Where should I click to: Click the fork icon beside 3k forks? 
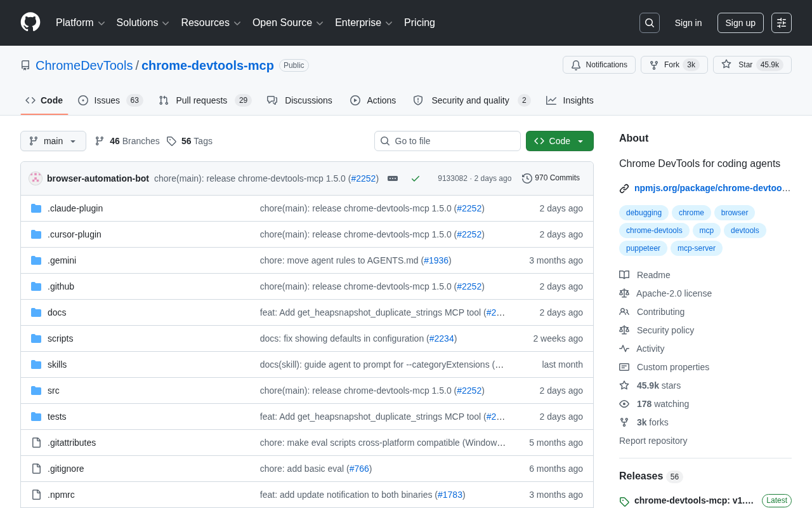(x=624, y=422)
